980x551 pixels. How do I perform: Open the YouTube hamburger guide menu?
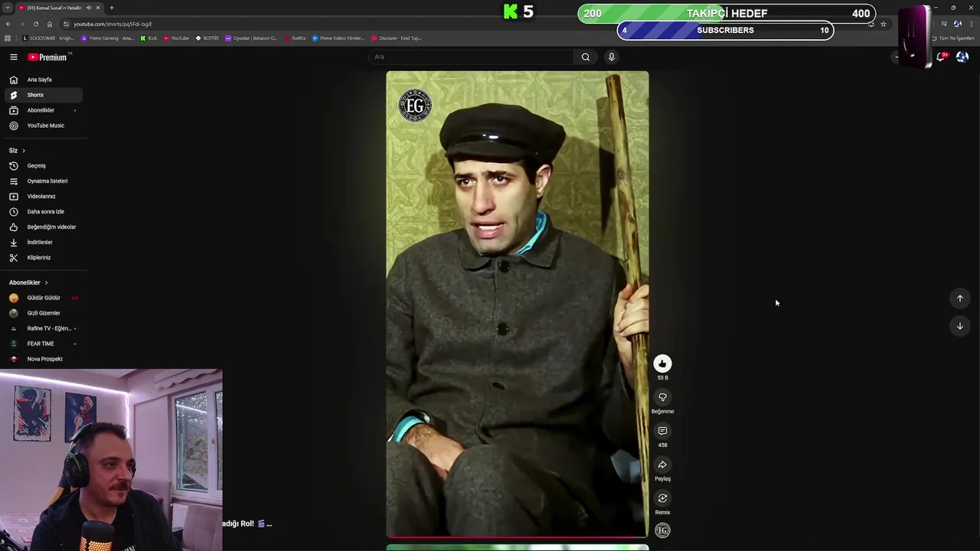[x=14, y=57]
